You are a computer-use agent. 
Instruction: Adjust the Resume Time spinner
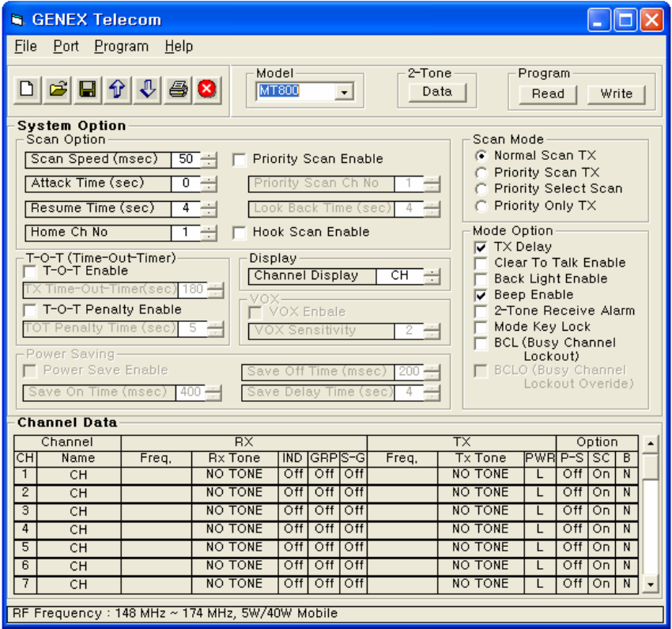209,208
